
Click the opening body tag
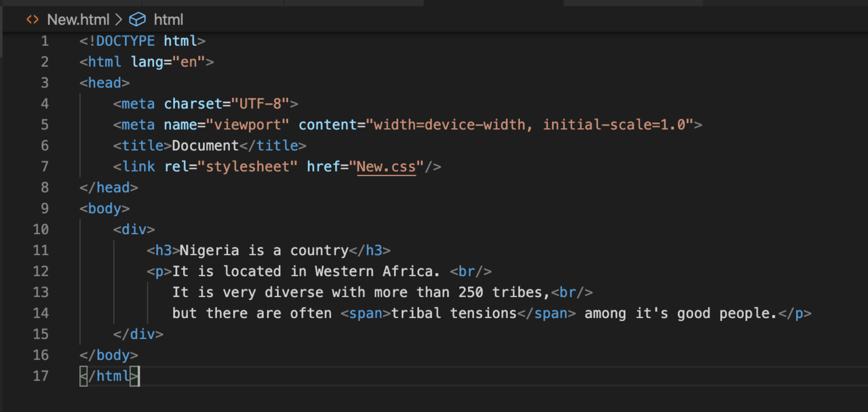coord(104,209)
